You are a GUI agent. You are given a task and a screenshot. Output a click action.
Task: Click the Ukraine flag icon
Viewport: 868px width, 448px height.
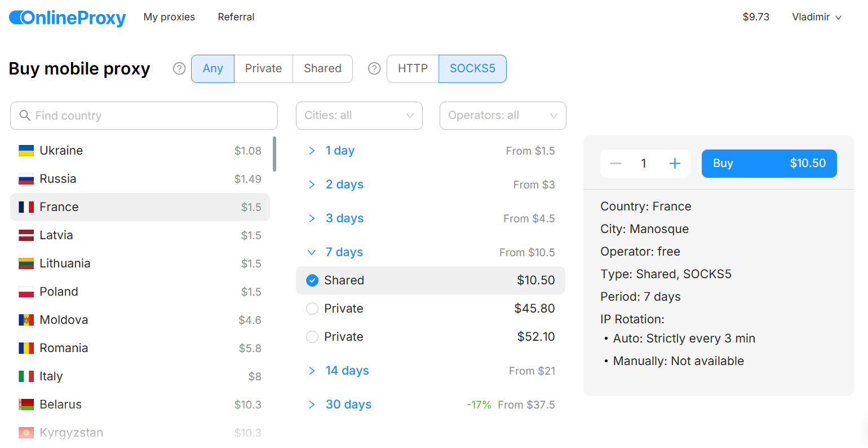[x=26, y=151]
